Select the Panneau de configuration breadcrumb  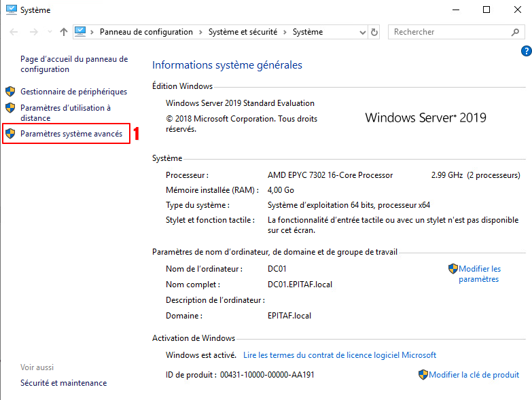point(146,32)
